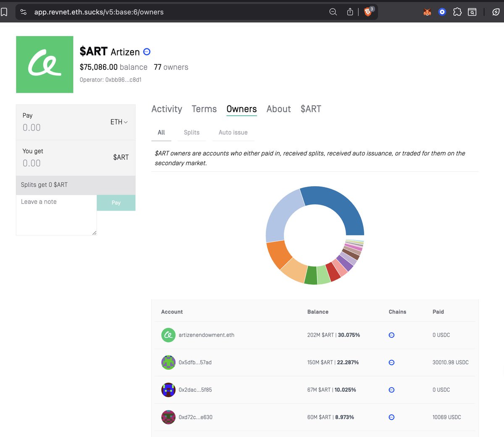The image size is (504, 437).
Task: Open the ETH currency dropdown
Action: click(119, 122)
